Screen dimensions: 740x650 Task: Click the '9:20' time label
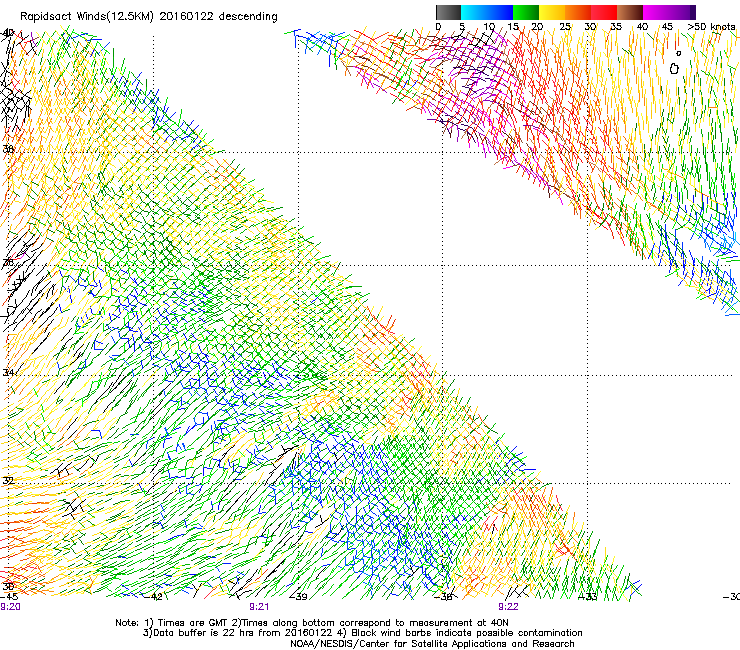click(10, 607)
